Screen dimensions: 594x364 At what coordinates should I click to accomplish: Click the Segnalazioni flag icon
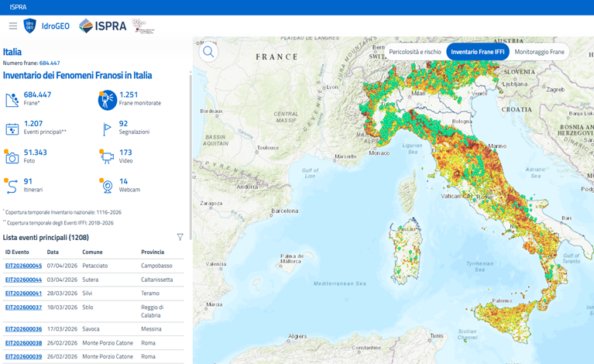tap(107, 129)
